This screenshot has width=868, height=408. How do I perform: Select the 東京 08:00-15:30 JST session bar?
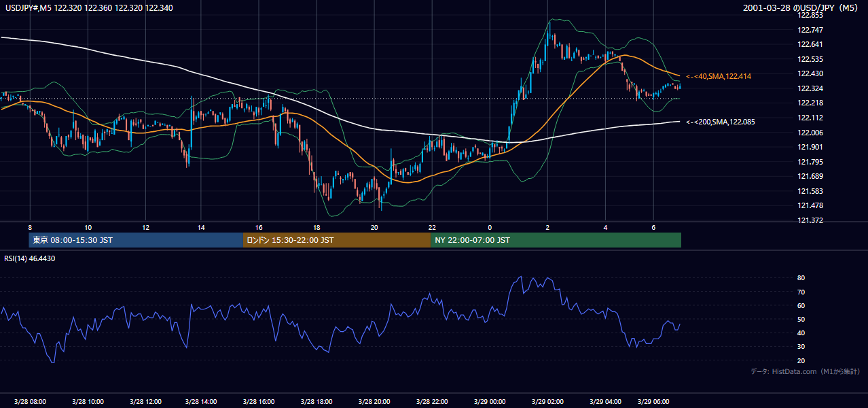click(x=136, y=240)
